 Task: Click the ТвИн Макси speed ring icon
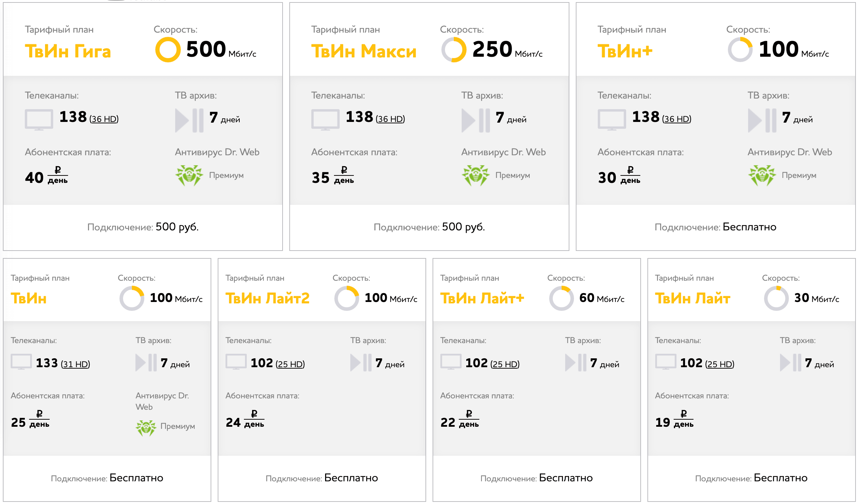click(x=454, y=50)
